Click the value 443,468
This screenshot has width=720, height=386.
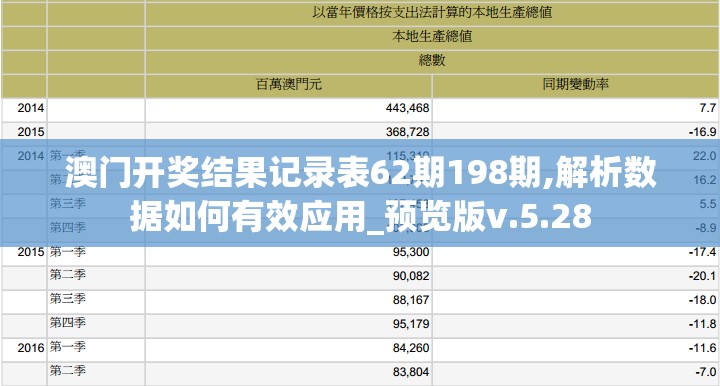point(407,108)
